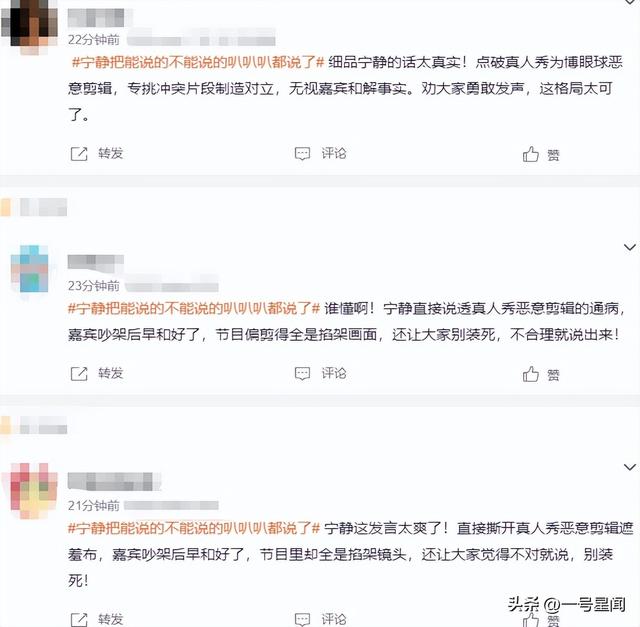This screenshot has width=640, height=627.
Task: Click the repost icon on the 21分钟前 post
Action: click(x=79, y=619)
